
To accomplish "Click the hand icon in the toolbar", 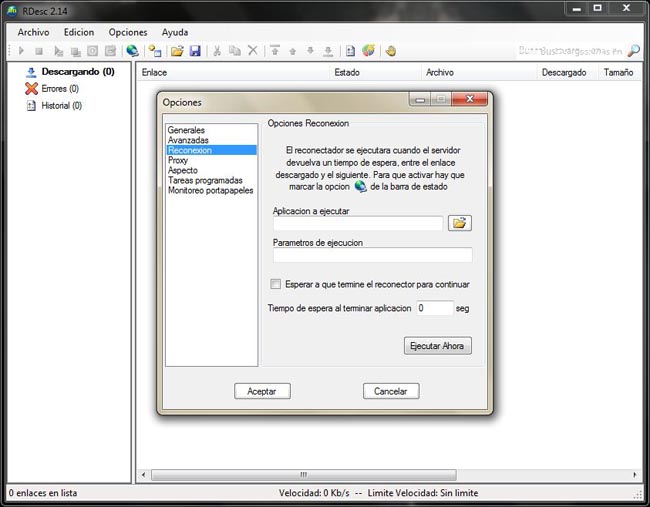I will 390,51.
